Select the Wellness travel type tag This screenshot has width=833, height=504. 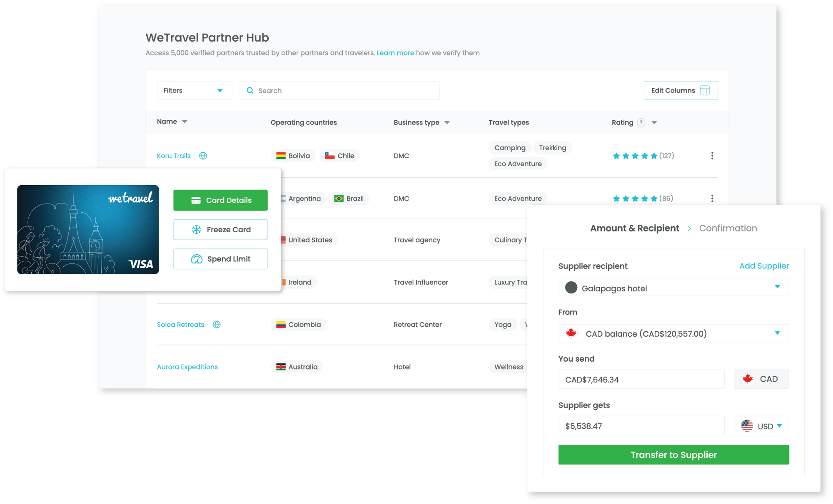coord(508,367)
